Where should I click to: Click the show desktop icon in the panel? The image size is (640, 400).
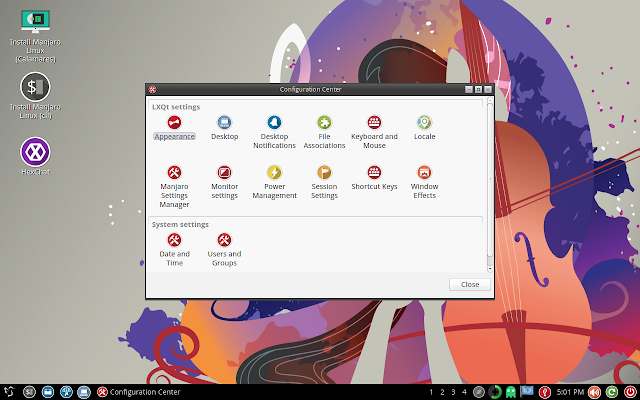84,392
